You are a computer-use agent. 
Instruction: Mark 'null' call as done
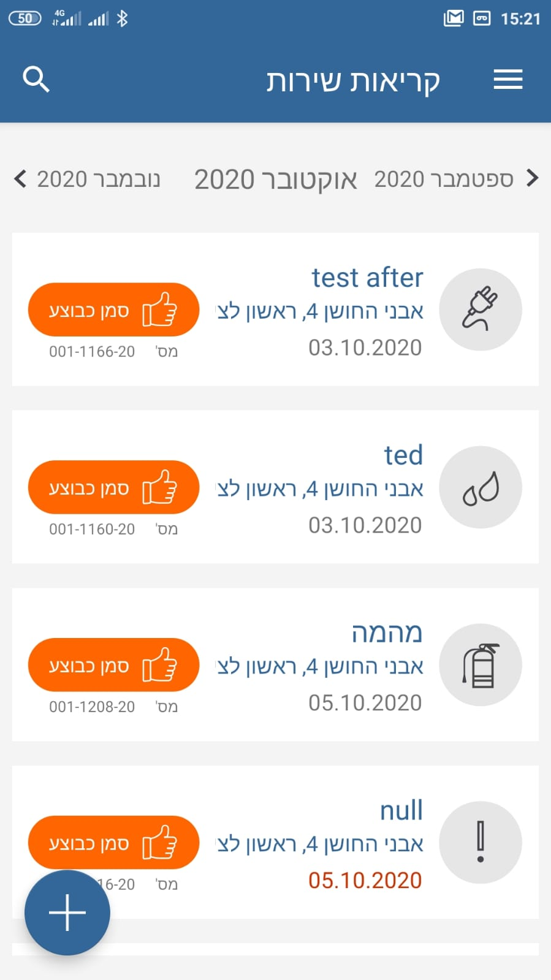click(113, 843)
